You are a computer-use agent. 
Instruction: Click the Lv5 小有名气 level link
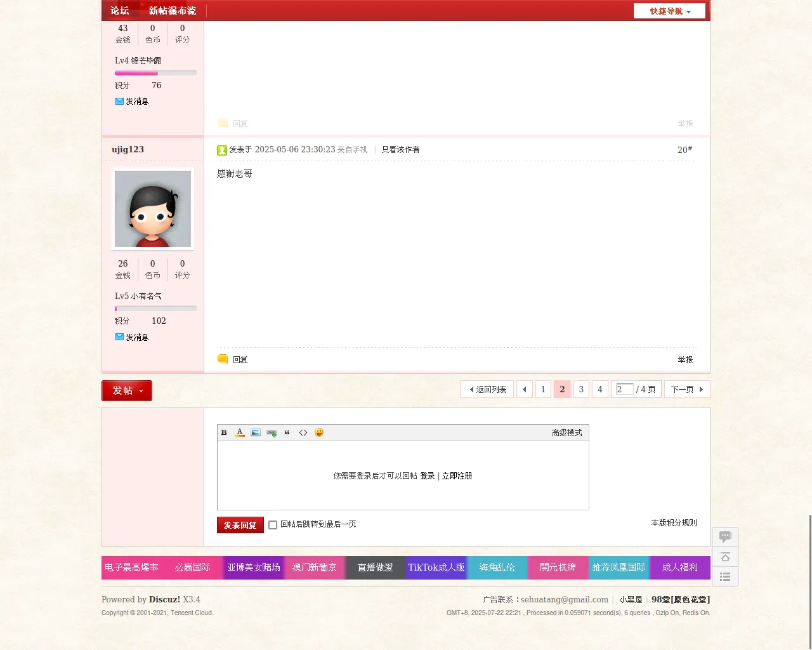coord(138,296)
